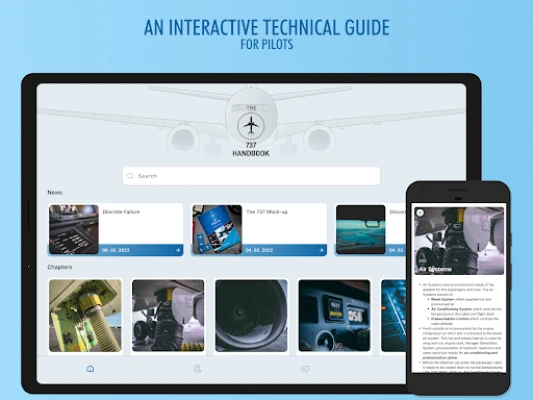Open the video tab icon in bottom bar
This screenshot has height=400, width=533.
point(305,369)
